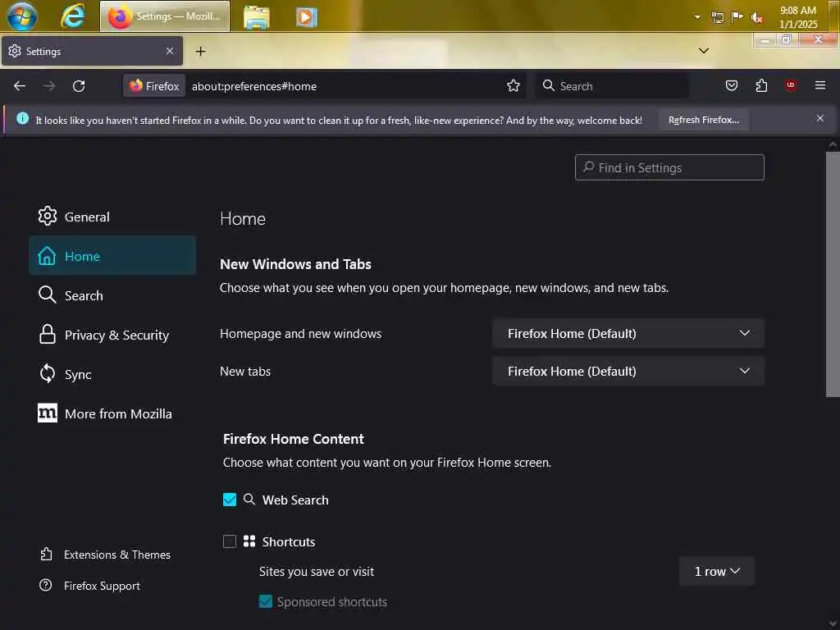Open the Sync settings category

tap(112, 374)
